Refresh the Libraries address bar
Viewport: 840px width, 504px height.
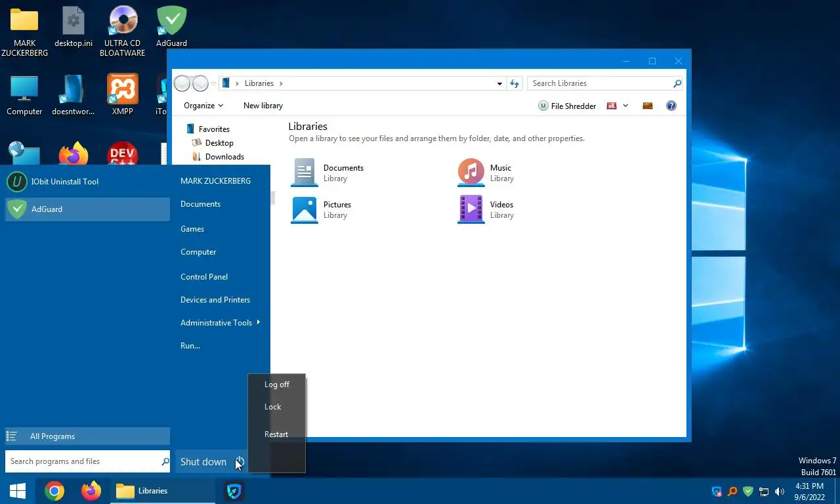coord(514,83)
